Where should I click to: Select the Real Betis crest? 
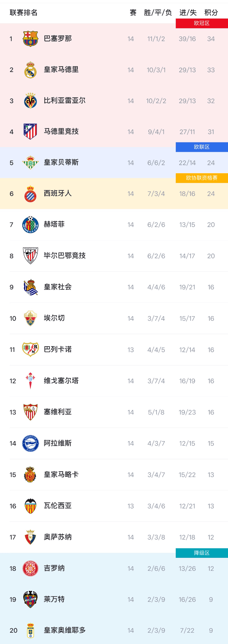[31, 163]
